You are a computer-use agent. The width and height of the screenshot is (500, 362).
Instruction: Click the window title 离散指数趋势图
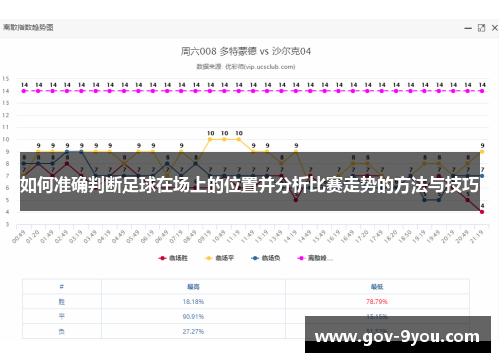pos(28,27)
